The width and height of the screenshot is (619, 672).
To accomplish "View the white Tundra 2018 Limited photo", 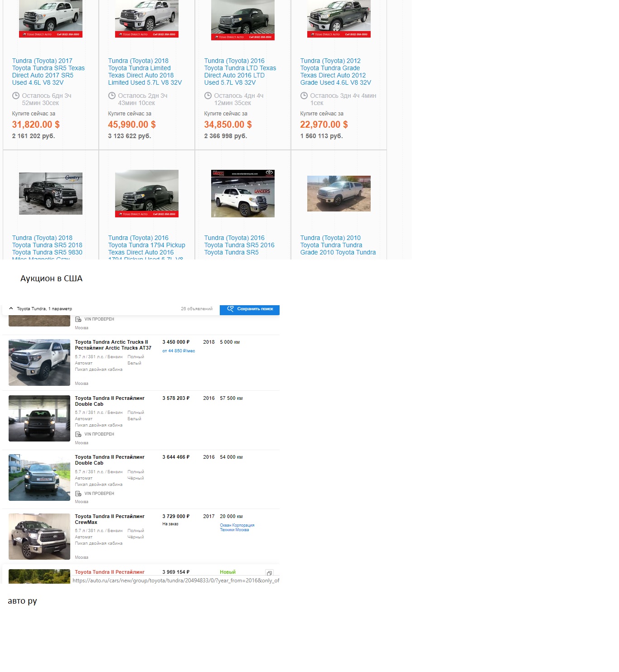I will [147, 19].
